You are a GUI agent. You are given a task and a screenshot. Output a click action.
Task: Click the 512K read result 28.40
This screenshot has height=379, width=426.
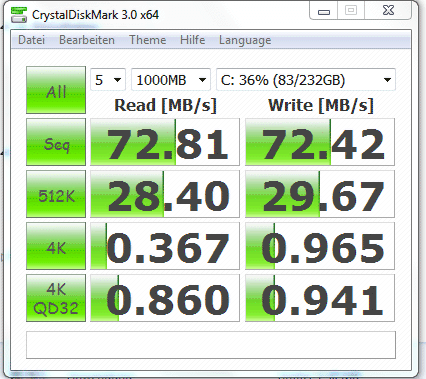165,194
